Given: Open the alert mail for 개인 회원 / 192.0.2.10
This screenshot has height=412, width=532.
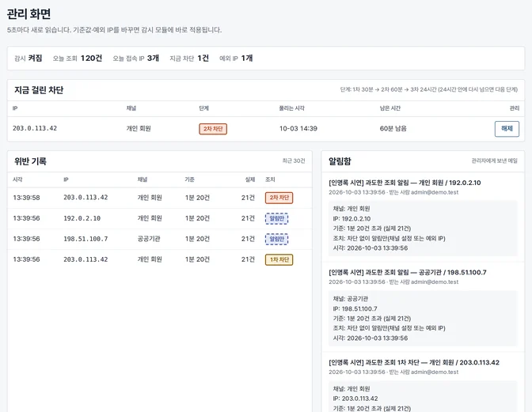Looking at the screenshot, I should [405, 183].
